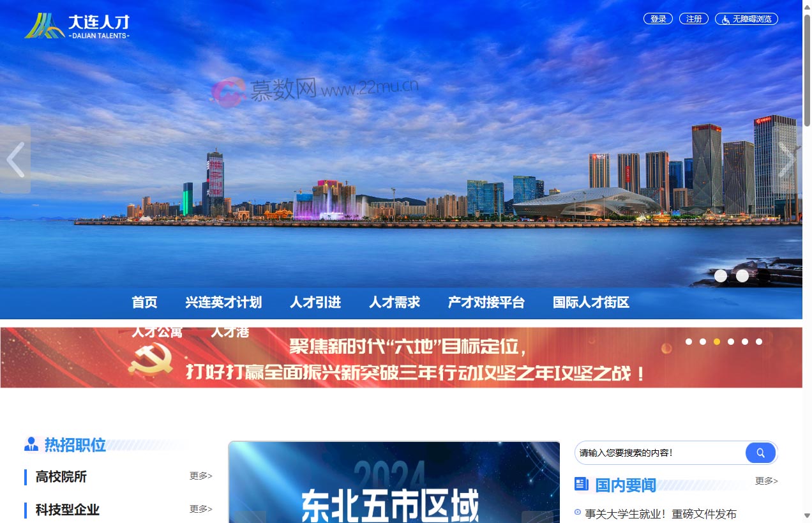
Task: Click the blue search magnifier icon
Action: (760, 452)
